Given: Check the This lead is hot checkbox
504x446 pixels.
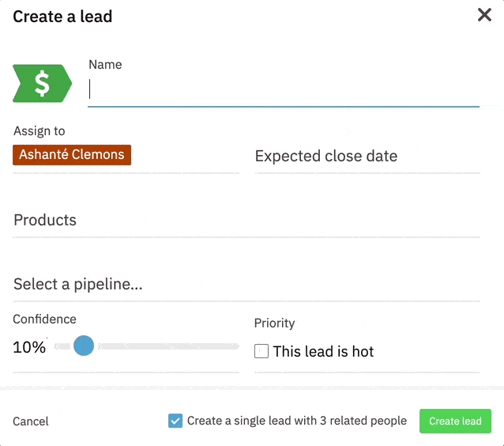Looking at the screenshot, I should click(x=261, y=351).
